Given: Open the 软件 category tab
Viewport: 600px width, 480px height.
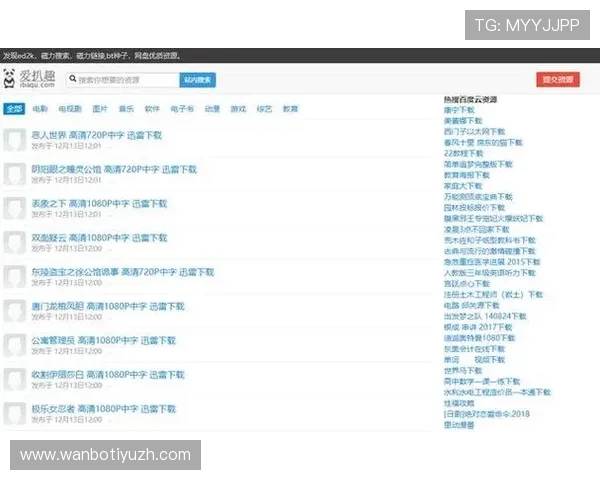Looking at the screenshot, I should (152, 109).
